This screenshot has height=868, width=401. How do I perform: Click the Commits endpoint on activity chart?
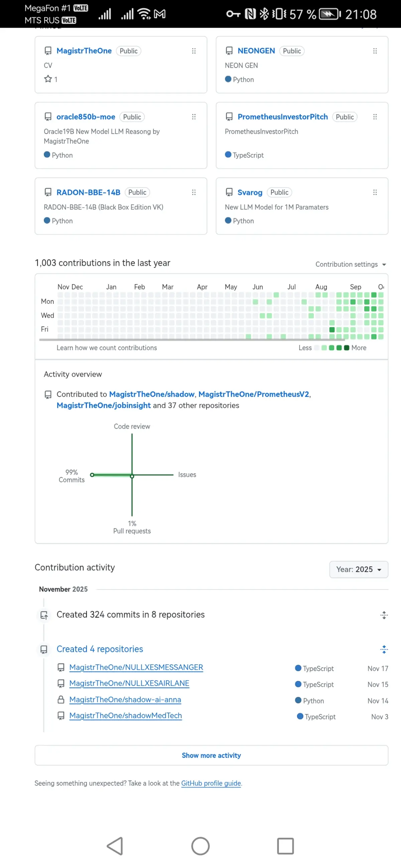click(92, 475)
